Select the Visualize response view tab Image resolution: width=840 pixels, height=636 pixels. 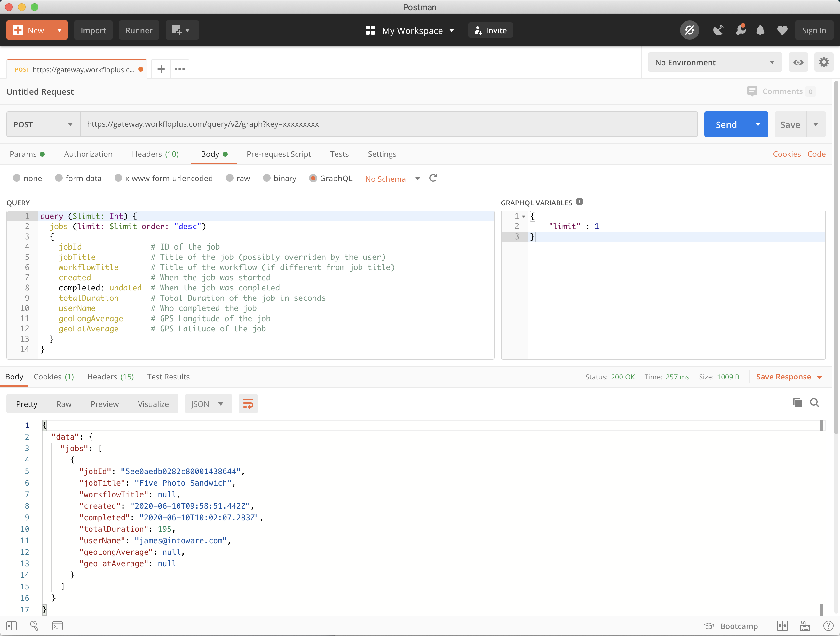pyautogui.click(x=153, y=403)
